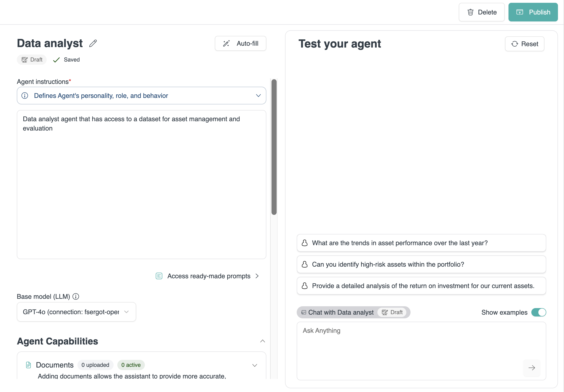Image resolution: width=564 pixels, height=392 pixels.
Task: Expand the agent instructions description banner
Action: tap(258, 96)
